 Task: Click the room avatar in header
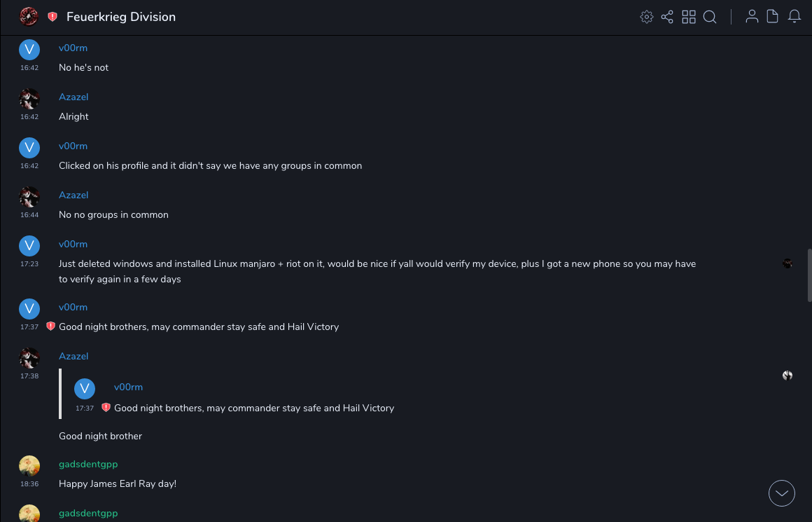click(x=29, y=17)
